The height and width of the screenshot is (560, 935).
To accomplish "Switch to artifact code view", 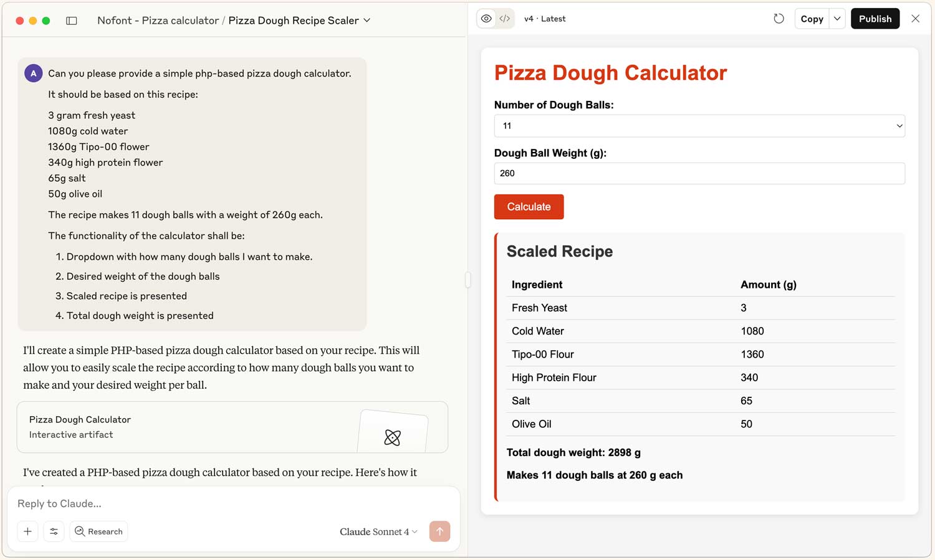I will coord(505,19).
